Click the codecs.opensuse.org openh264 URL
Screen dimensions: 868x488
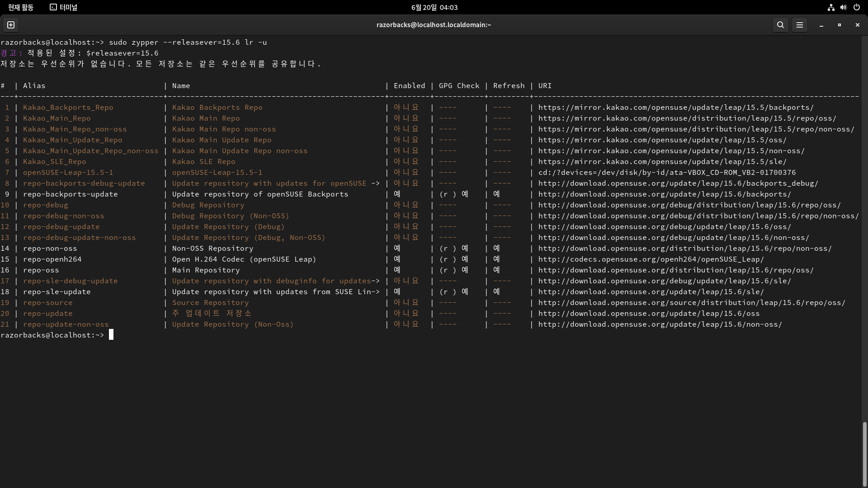coord(651,259)
